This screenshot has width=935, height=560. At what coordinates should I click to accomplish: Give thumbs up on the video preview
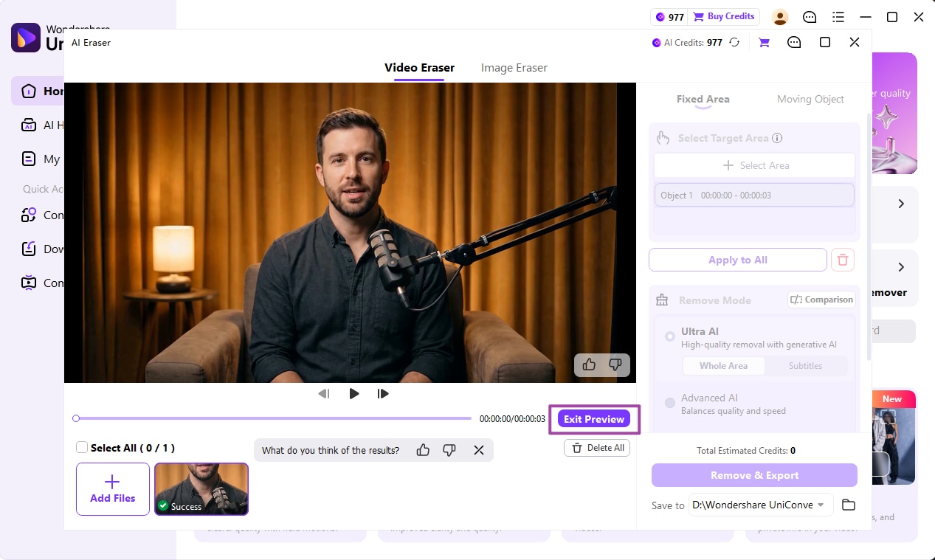tap(589, 364)
